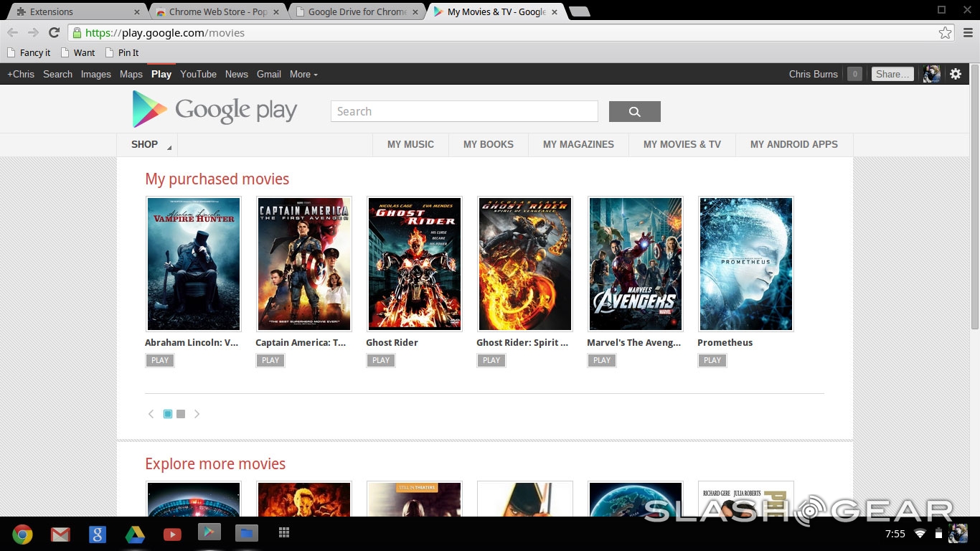Open the Ghost Rider movie poster

pyautogui.click(x=414, y=263)
